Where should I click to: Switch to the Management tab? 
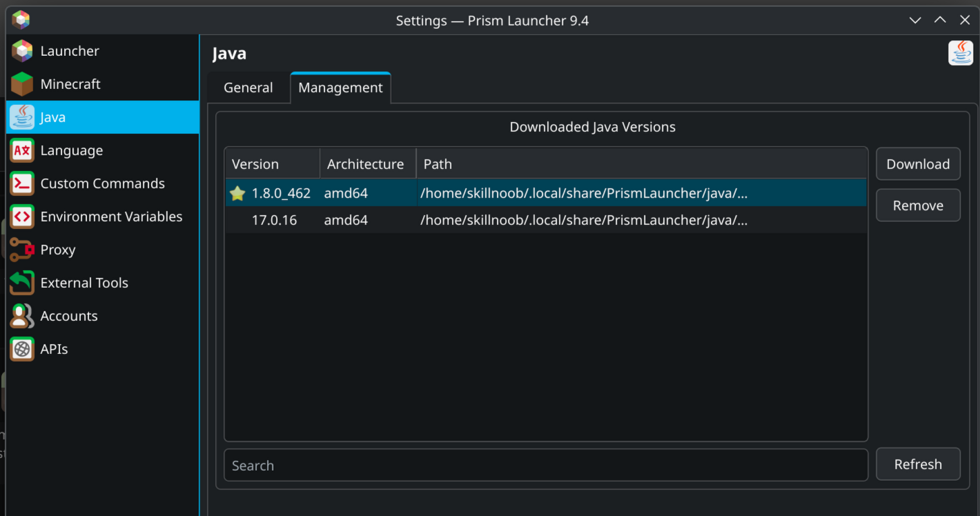pos(340,88)
